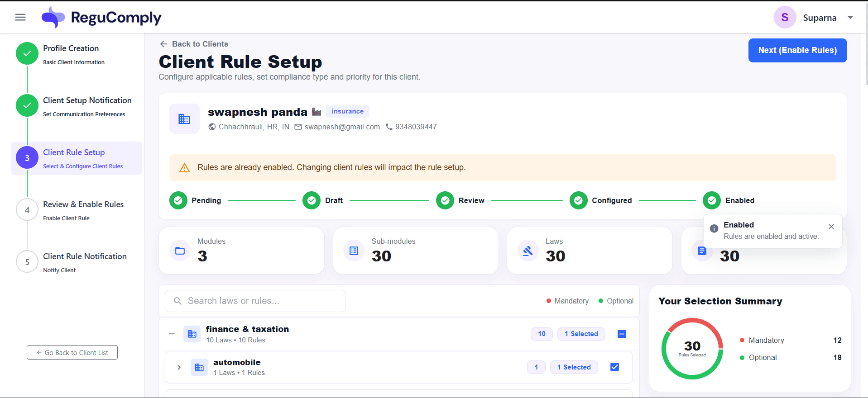Click the insurance tag
The height and width of the screenshot is (398, 868).
[347, 111]
